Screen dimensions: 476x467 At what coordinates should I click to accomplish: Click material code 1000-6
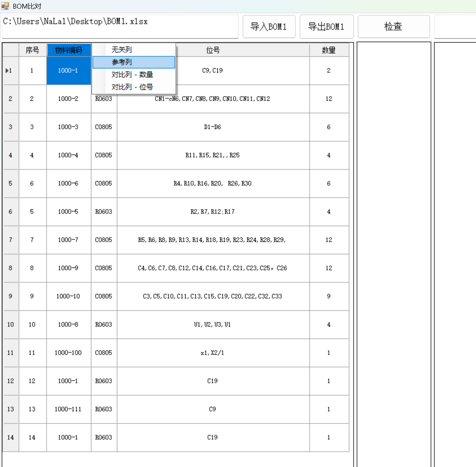coord(68,184)
